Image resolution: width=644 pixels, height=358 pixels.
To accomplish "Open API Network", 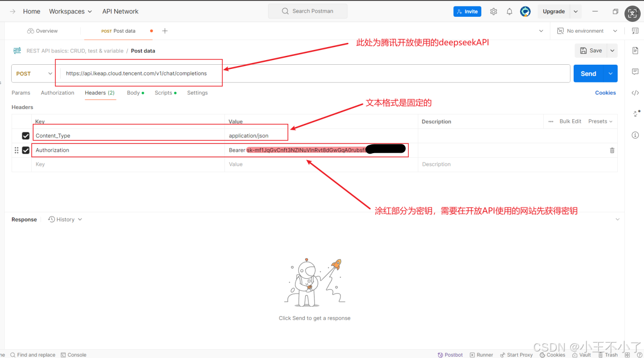I will [x=120, y=12].
